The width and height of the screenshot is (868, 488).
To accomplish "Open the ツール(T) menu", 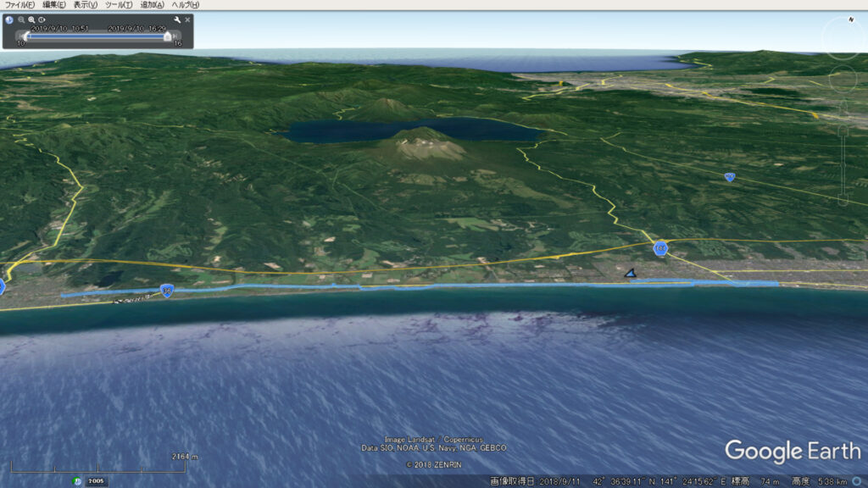I will tap(119, 5).
